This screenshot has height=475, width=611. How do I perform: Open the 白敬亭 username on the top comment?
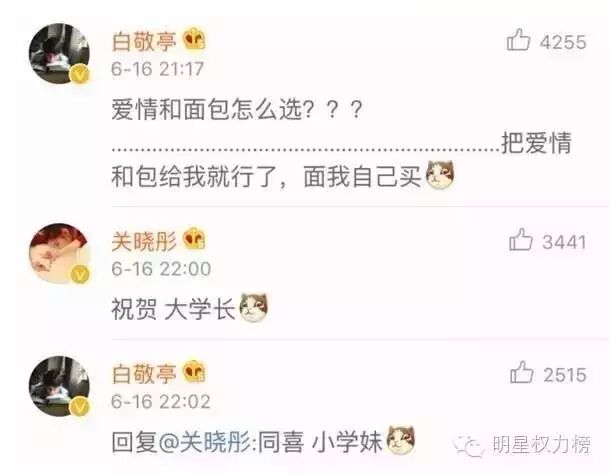click(144, 42)
